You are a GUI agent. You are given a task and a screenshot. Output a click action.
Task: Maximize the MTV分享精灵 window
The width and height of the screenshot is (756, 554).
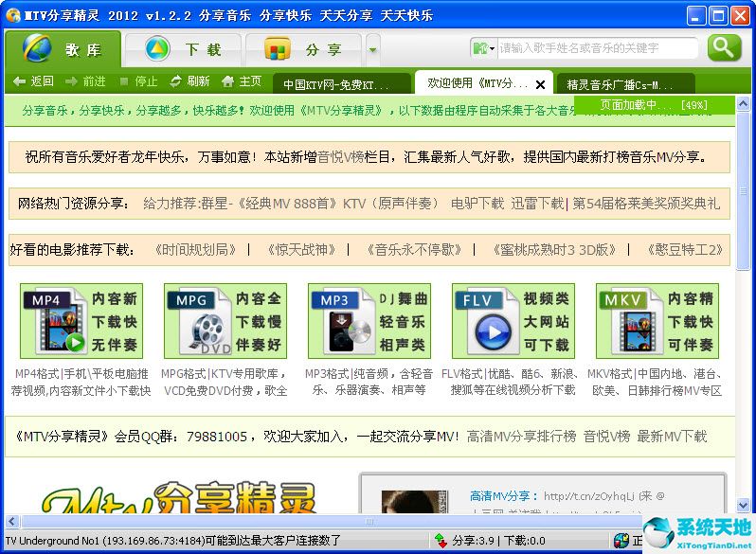pyautogui.click(x=718, y=15)
